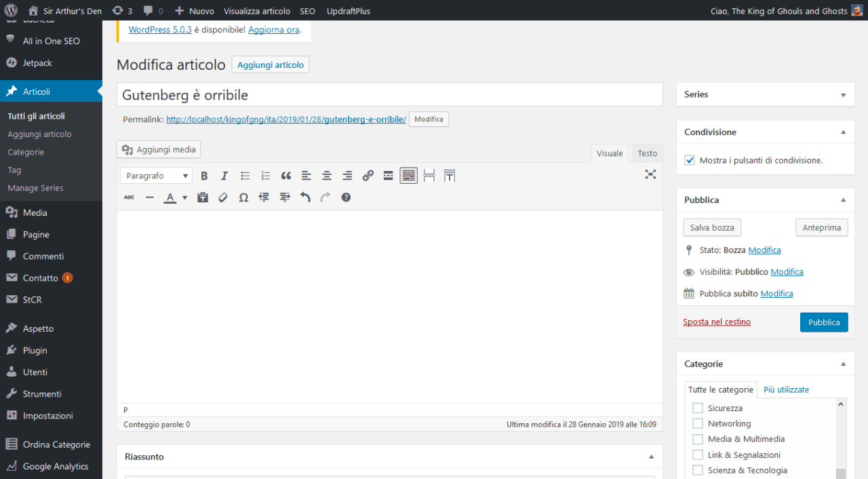Expand the Series panel
This screenshot has height=479, width=868.
coord(843,95)
